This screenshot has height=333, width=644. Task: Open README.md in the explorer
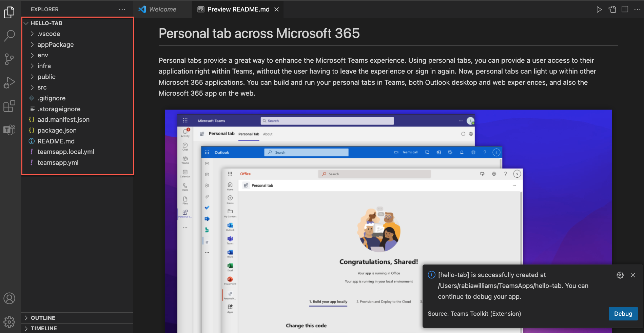click(x=78, y=141)
